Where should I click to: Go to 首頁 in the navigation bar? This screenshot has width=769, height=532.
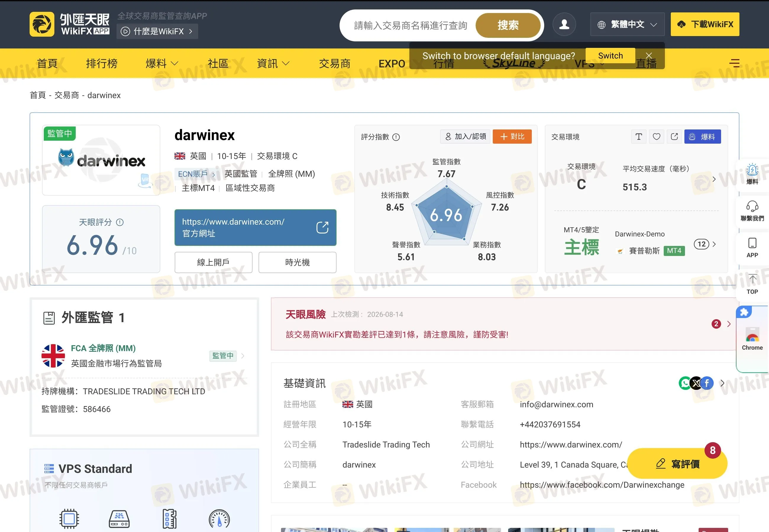click(47, 63)
